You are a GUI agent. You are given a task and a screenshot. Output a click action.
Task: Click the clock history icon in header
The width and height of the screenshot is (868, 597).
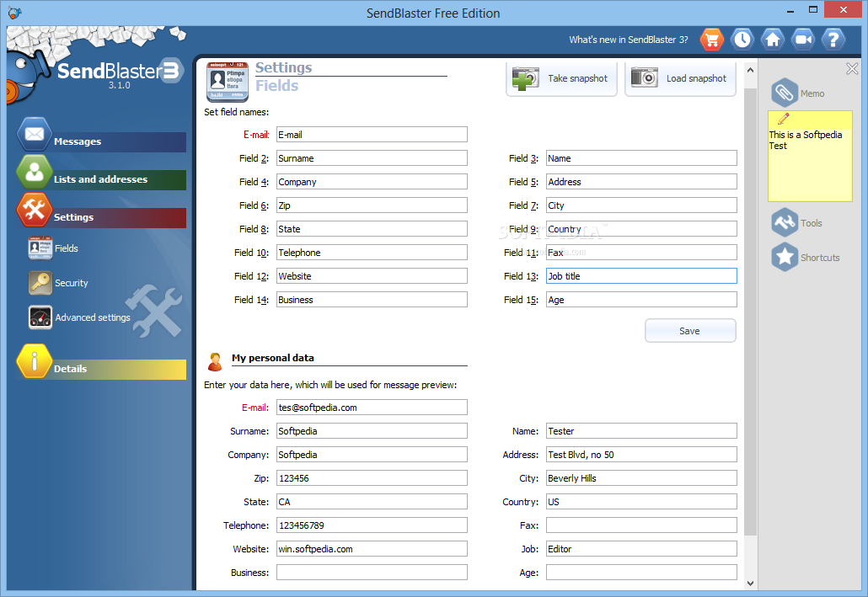742,40
